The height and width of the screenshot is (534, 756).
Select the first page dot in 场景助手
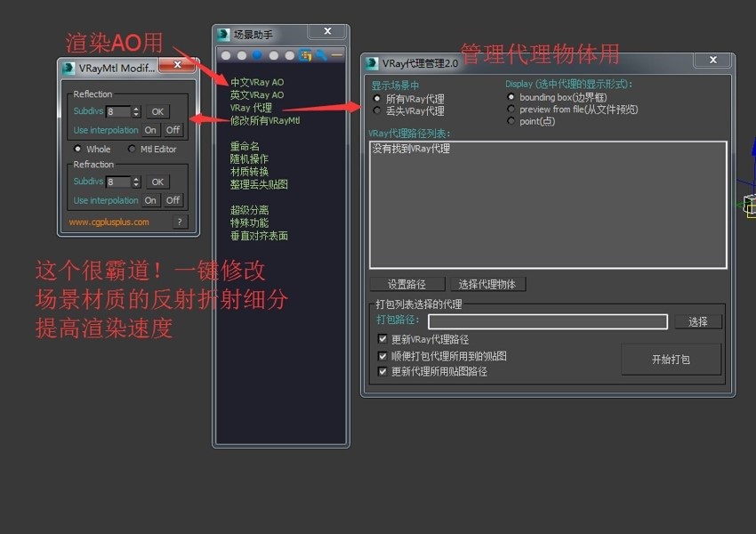click(226, 55)
